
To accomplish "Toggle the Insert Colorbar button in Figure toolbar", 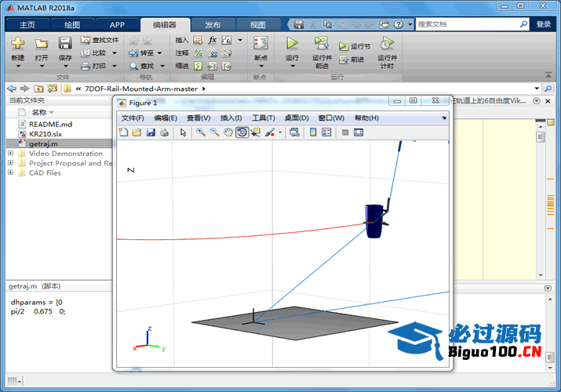I will pos(313,132).
